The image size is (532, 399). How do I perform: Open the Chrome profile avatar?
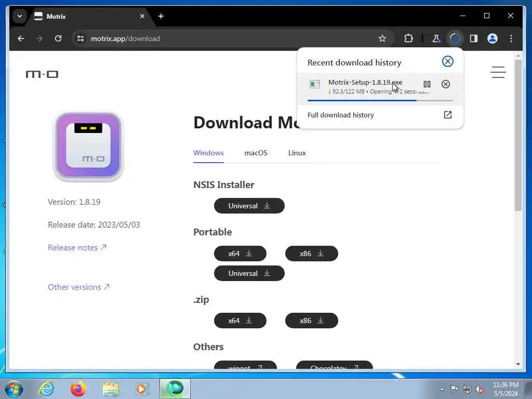(493, 38)
